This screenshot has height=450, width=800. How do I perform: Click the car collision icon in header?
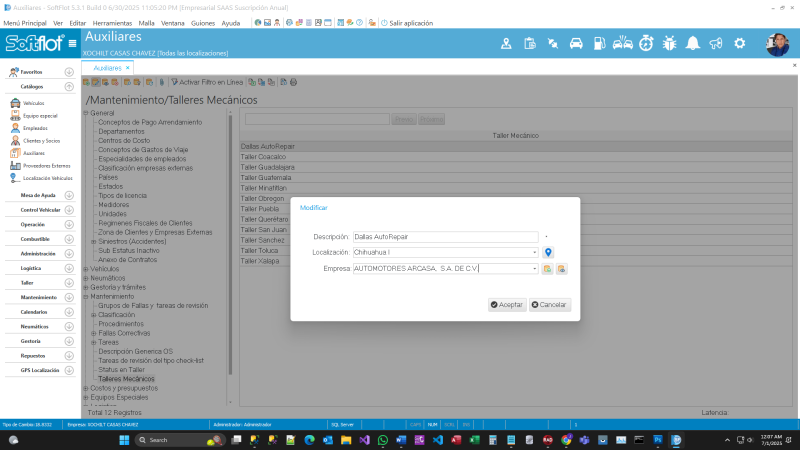click(x=622, y=43)
